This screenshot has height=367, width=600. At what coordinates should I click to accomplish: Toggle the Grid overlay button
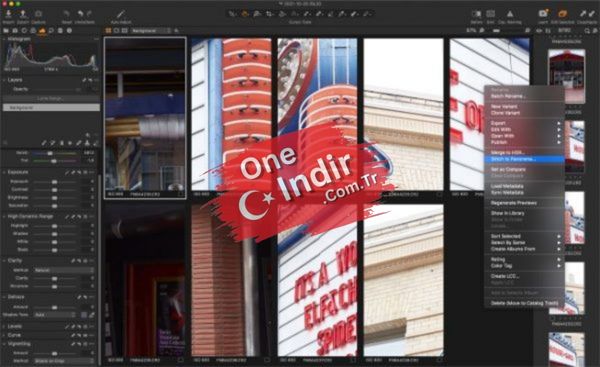click(x=491, y=14)
